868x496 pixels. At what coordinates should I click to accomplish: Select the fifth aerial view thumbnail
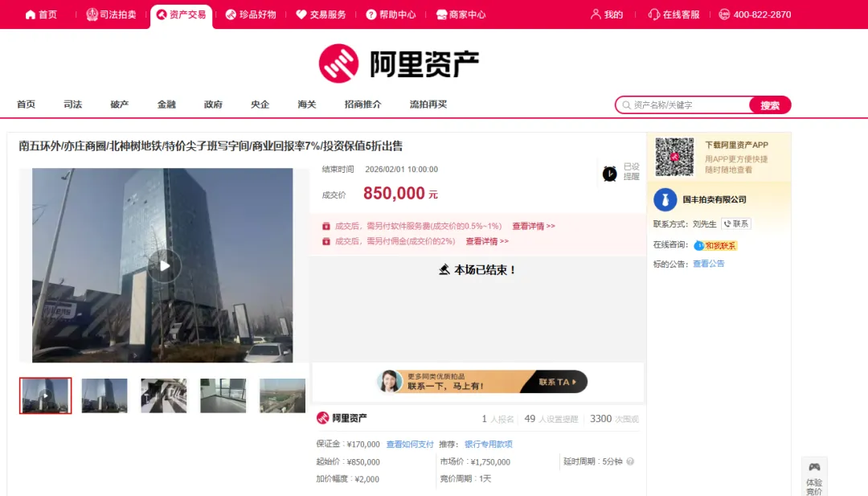(x=282, y=396)
